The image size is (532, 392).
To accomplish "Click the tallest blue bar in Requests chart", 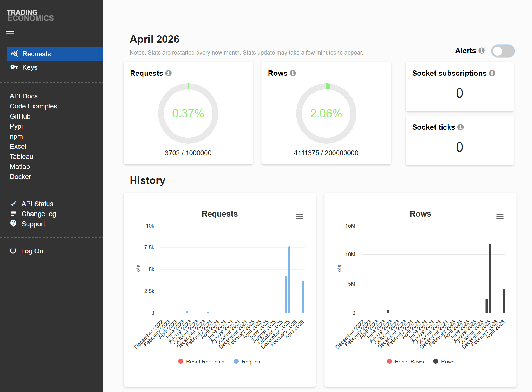I will point(289,280).
